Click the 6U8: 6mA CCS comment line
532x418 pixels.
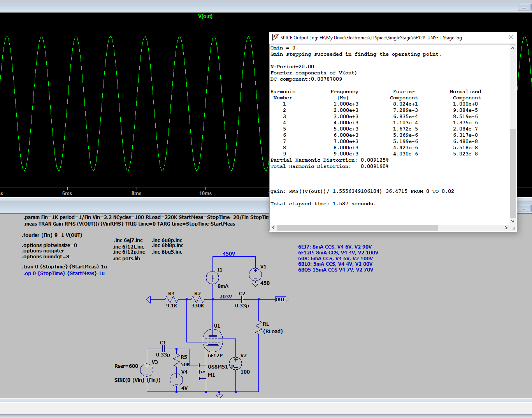335,258
